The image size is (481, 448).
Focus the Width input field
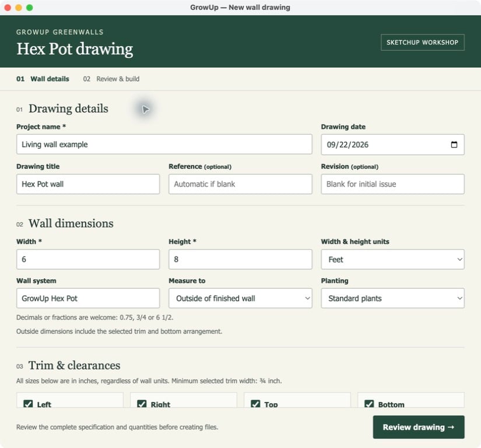(x=88, y=259)
